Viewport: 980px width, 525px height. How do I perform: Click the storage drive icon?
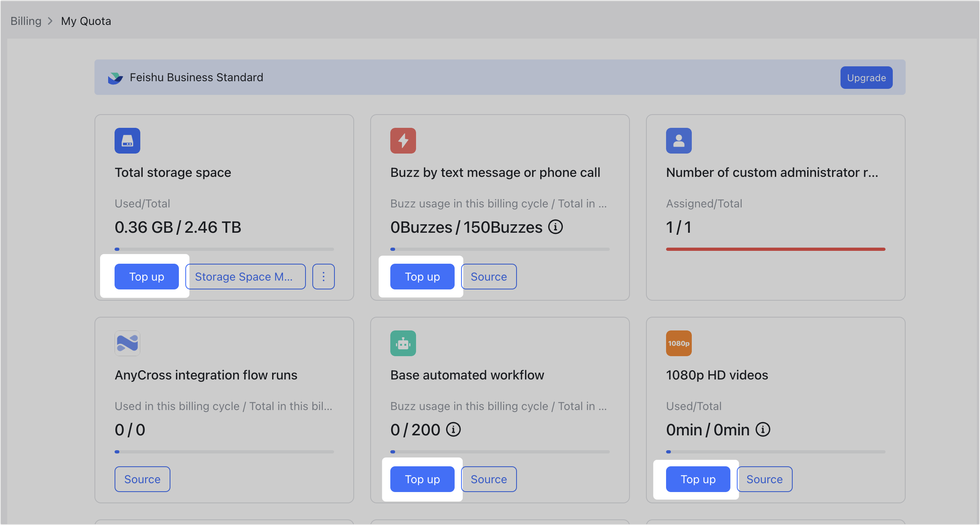(127, 141)
